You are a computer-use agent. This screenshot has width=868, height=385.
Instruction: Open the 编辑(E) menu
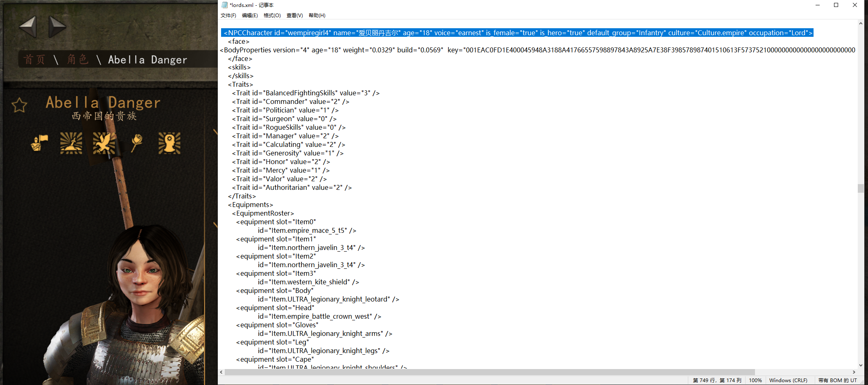(250, 16)
